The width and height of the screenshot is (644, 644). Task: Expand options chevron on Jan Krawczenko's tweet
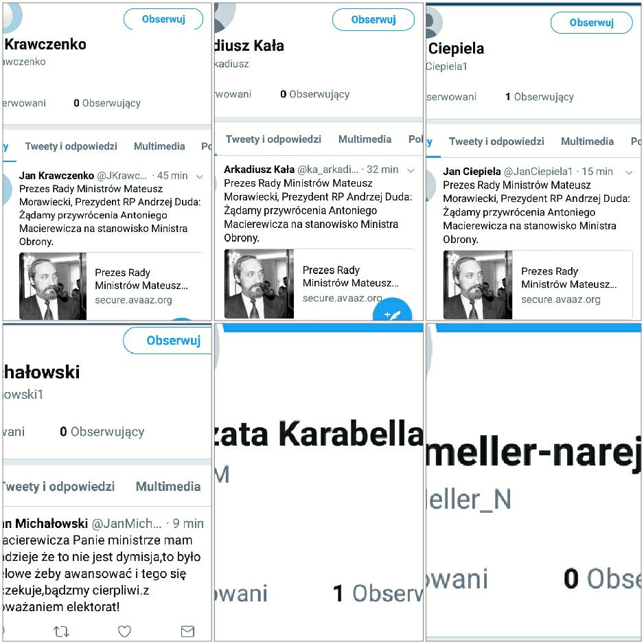click(x=200, y=176)
